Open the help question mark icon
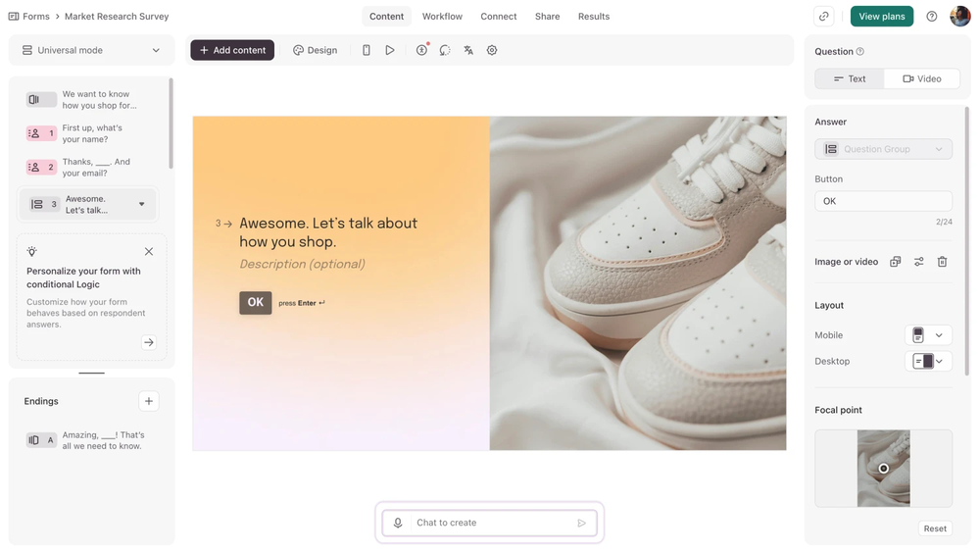Image resolution: width=980 pixels, height=553 pixels. [931, 17]
